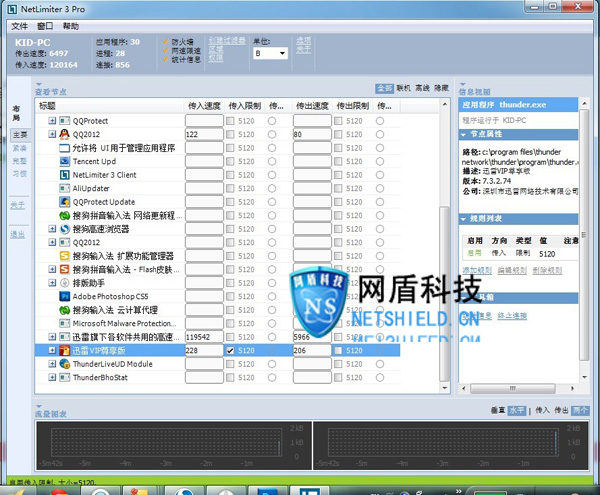Open the 帮助 menu
Image resolution: width=600 pixels, height=495 pixels.
[x=71, y=26]
